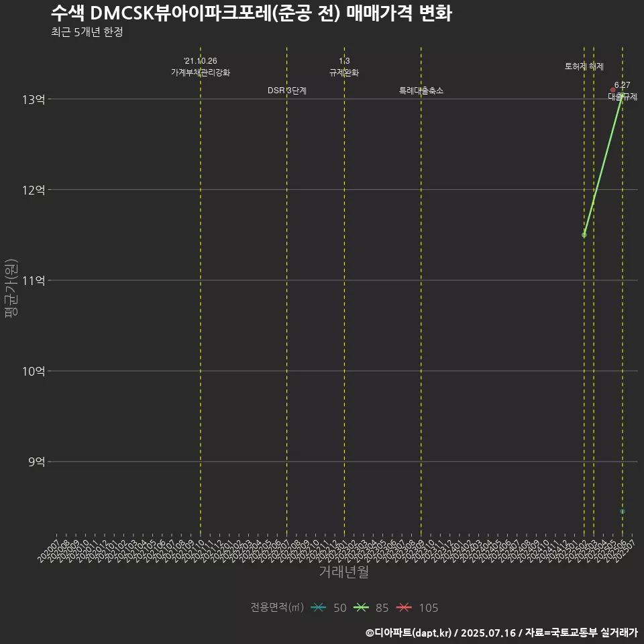
Task: Click the last x-axis tick label '202507'
Action: pos(625,551)
